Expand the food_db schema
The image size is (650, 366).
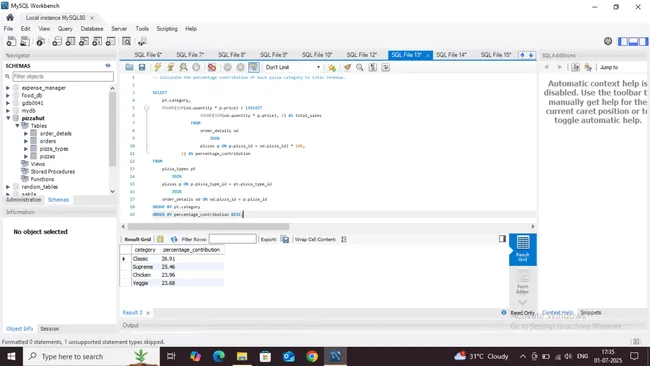(x=7, y=95)
